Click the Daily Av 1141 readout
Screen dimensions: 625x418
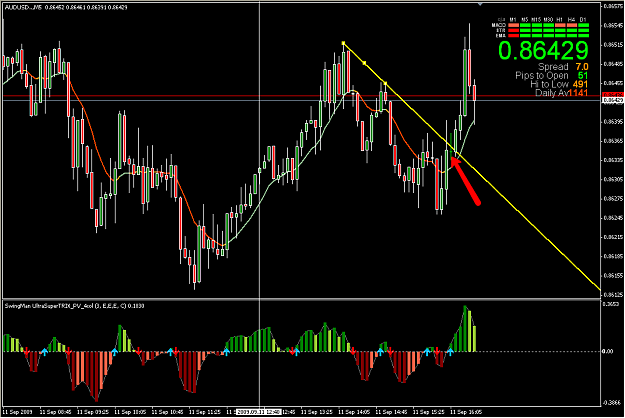(x=562, y=93)
